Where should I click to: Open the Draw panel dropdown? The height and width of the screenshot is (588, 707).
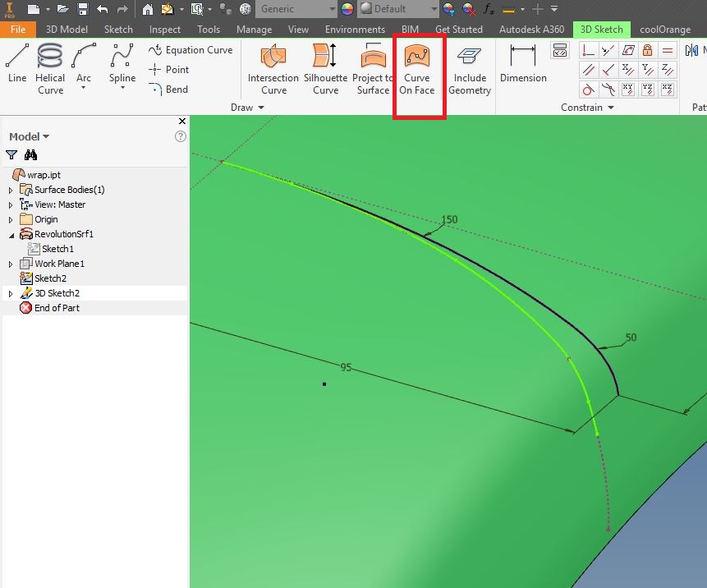(x=262, y=107)
